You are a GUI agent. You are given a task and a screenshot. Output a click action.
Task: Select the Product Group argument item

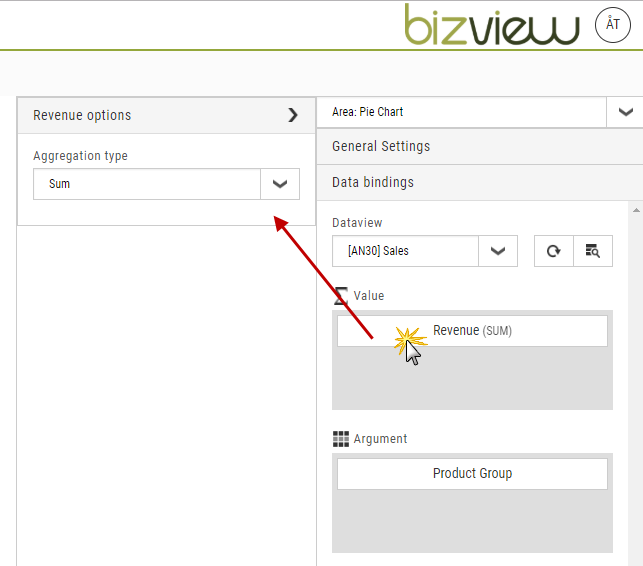click(x=472, y=473)
